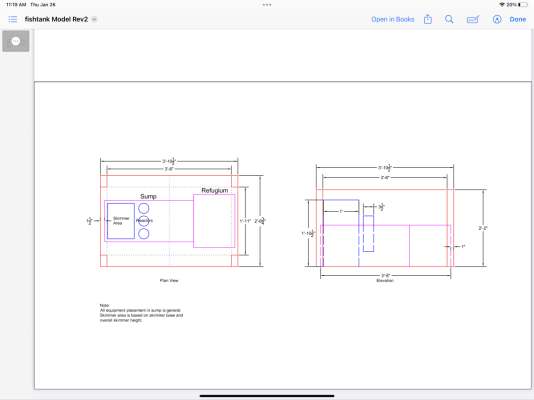Tap the Elevation caption under the right drawing
The height and width of the screenshot is (400, 534).
[x=385, y=281]
